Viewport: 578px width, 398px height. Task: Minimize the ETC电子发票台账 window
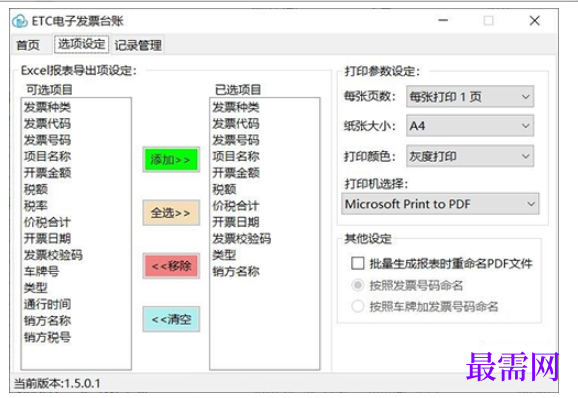[x=443, y=20]
